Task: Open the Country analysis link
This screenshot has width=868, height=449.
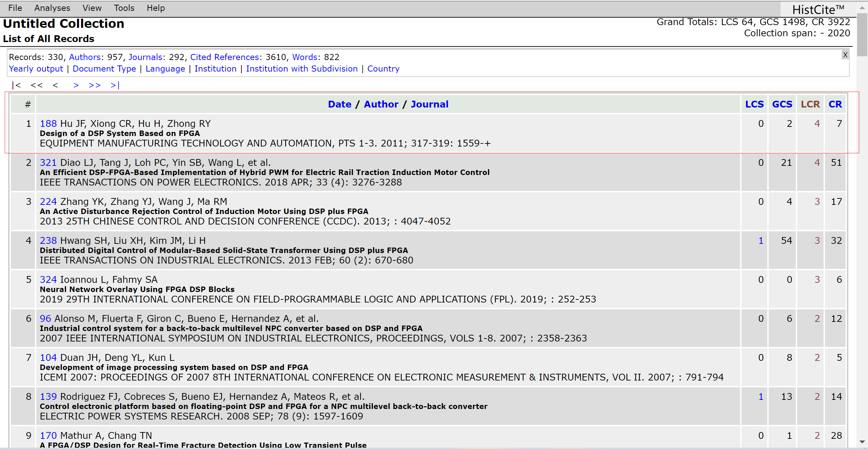Action: point(383,69)
